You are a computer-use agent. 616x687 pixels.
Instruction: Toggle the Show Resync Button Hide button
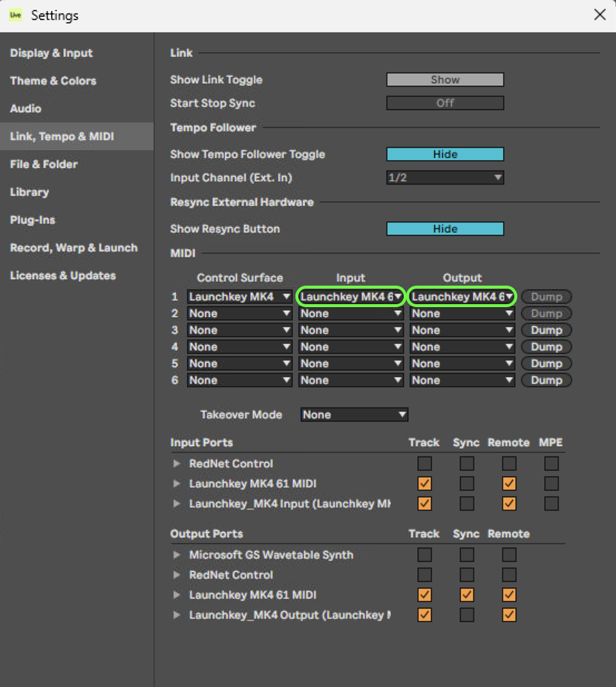coord(445,229)
